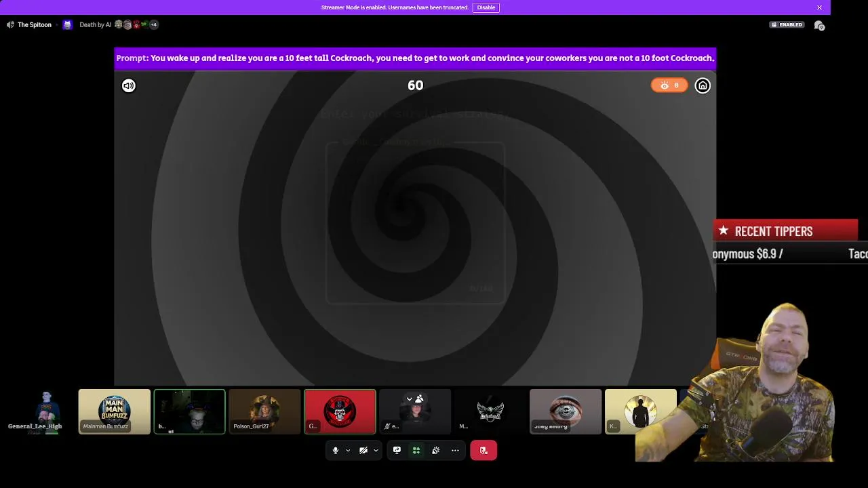Open more options ellipsis
868x488 pixels.
(455, 450)
